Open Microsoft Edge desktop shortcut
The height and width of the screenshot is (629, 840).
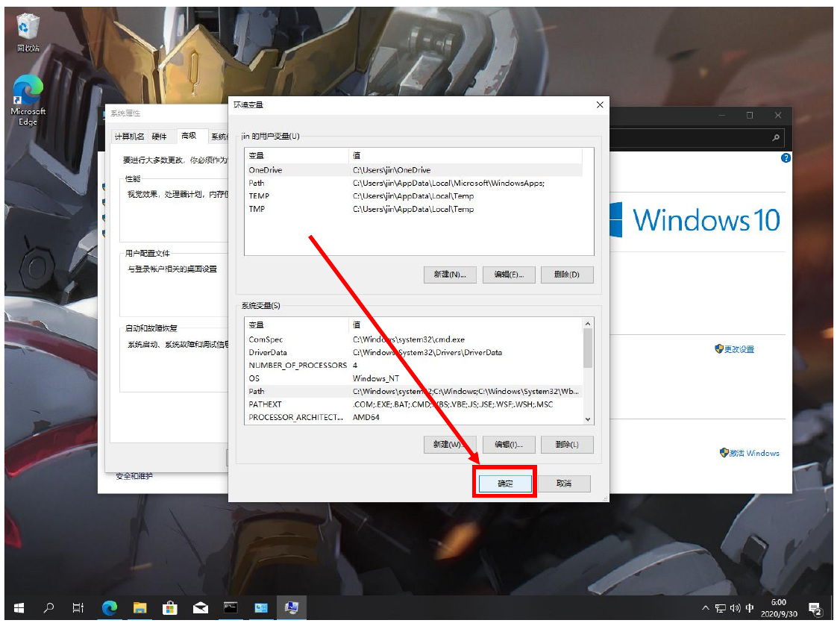click(x=28, y=99)
